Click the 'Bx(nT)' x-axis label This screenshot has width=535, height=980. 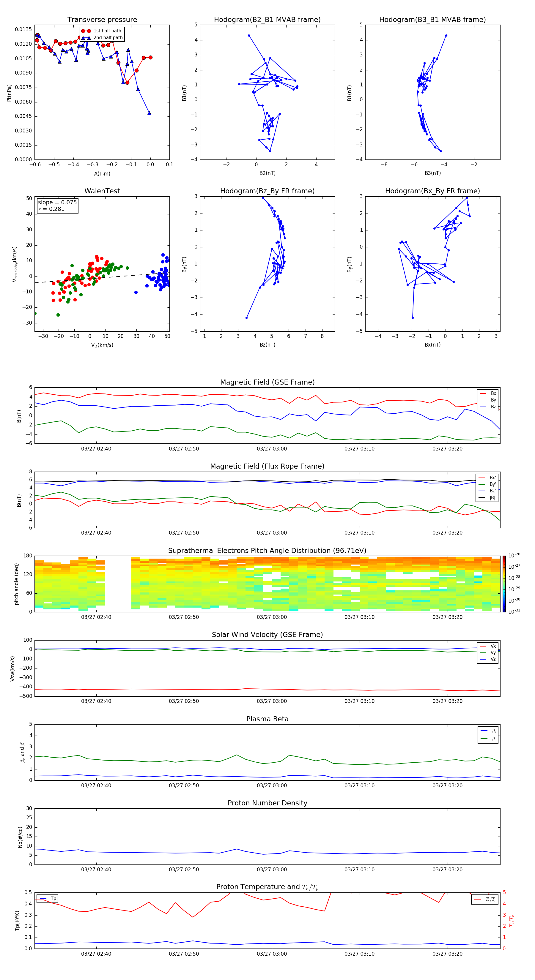pos(432,345)
